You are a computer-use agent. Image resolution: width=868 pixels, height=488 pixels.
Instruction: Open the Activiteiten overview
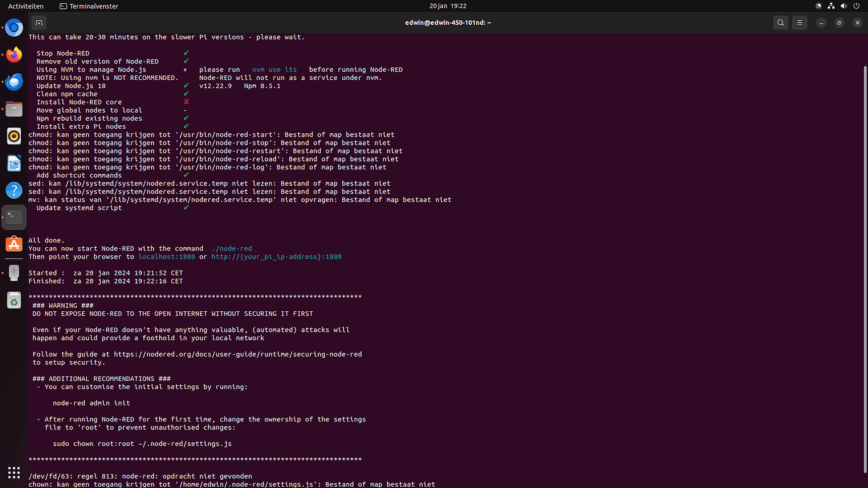pyautogui.click(x=26, y=6)
